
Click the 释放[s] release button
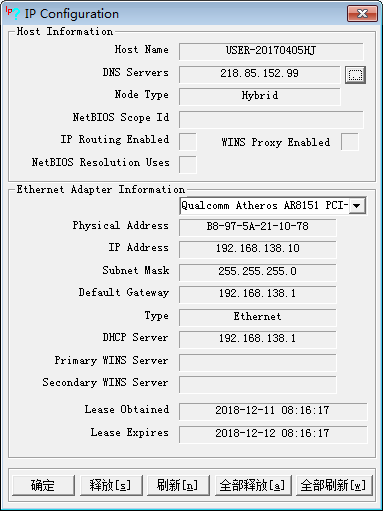[111, 485]
